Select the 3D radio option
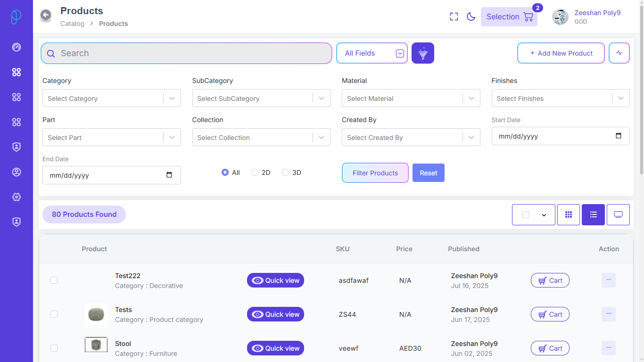The height and width of the screenshot is (362, 644). [x=285, y=173]
